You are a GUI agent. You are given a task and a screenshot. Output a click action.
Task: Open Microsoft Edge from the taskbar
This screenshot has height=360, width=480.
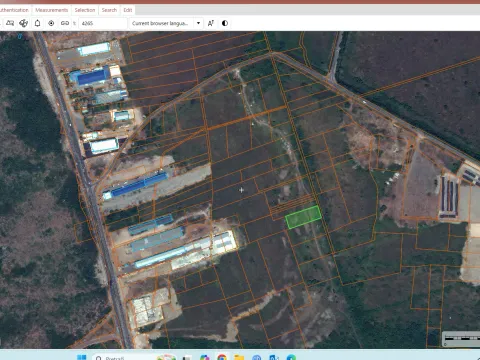[291, 358]
